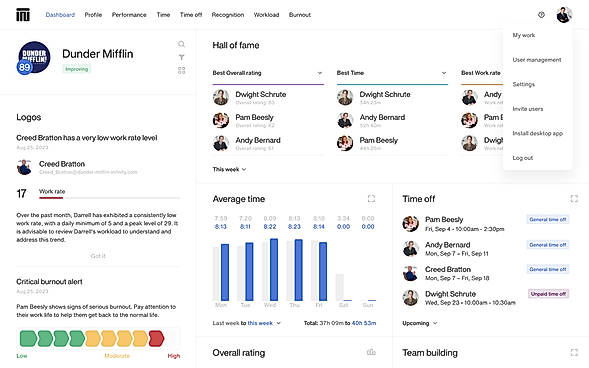Click the Improving status badge

[x=77, y=69]
